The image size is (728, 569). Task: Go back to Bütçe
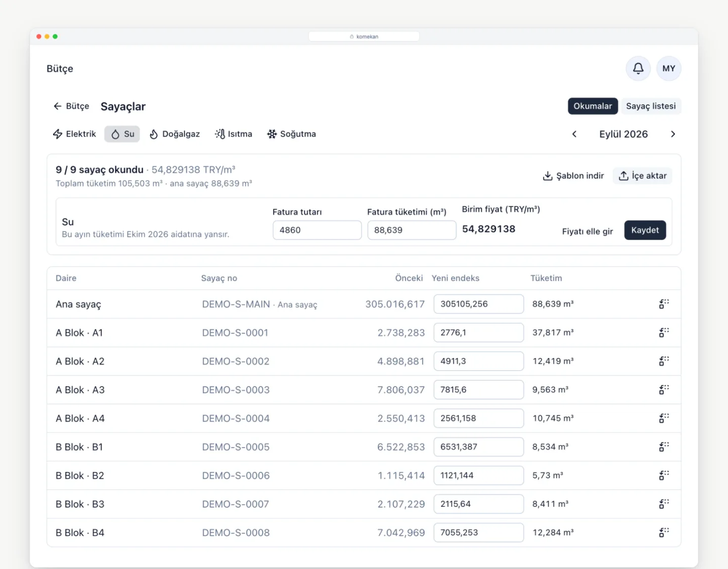pyautogui.click(x=71, y=106)
